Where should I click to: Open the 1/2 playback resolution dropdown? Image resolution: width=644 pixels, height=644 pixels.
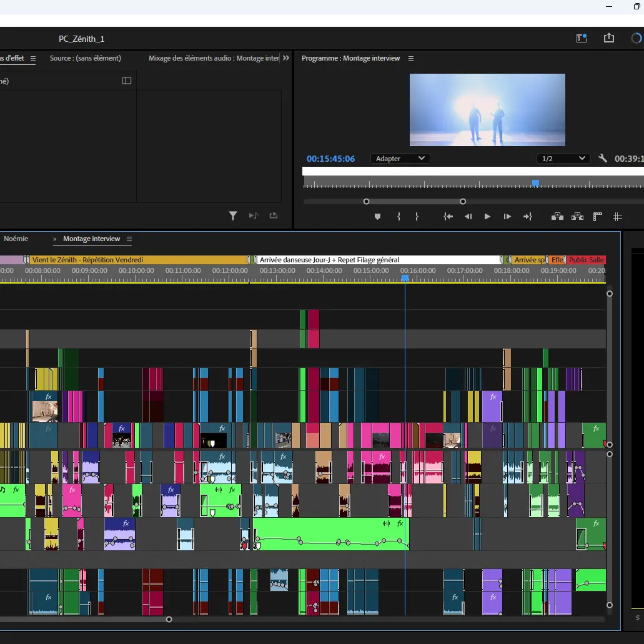[563, 159]
